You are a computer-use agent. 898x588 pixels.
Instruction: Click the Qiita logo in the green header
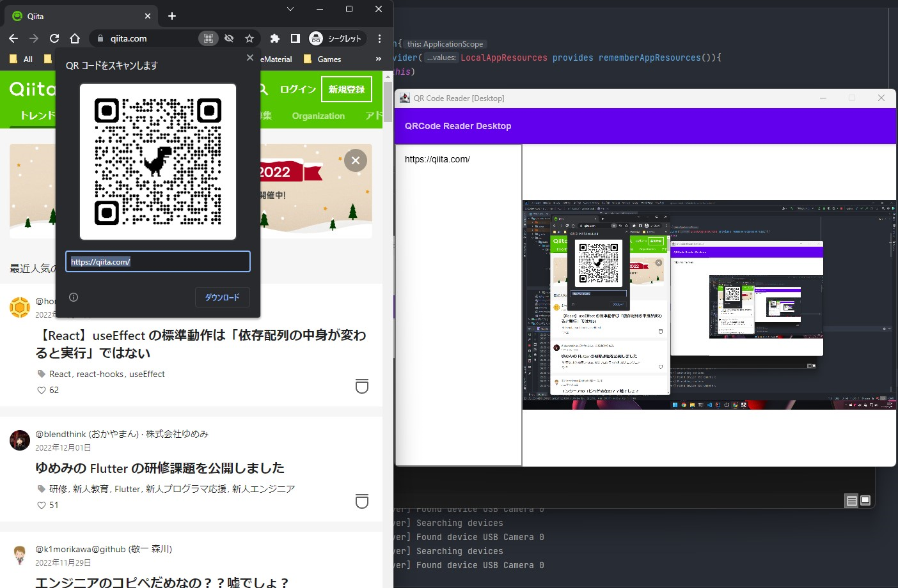coord(33,89)
